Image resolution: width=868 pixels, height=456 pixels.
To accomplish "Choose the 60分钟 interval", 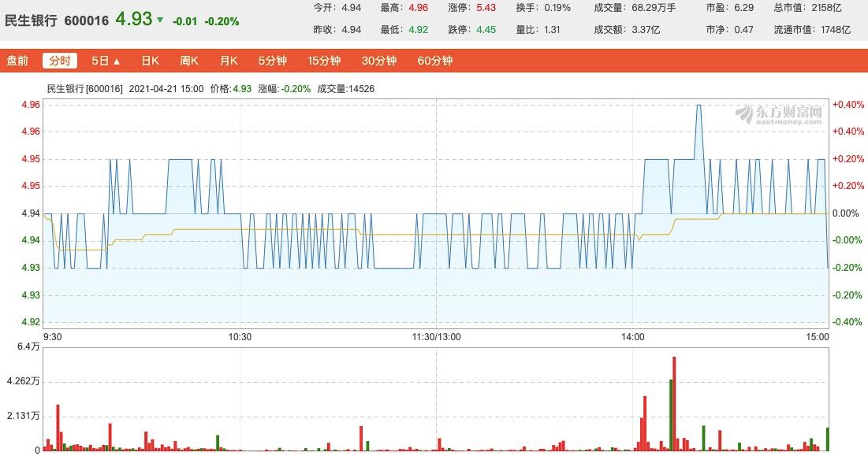I will 435,61.
